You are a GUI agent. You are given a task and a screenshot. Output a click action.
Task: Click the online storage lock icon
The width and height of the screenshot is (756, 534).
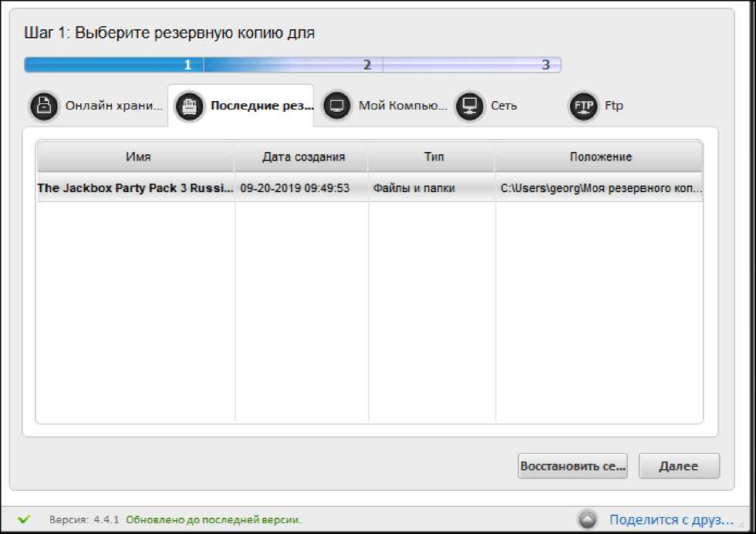tap(44, 106)
